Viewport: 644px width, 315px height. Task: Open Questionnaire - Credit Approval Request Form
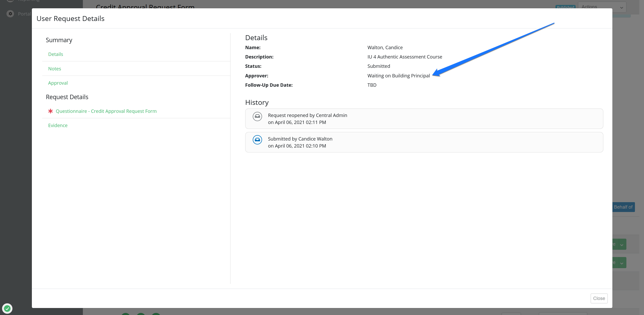click(x=106, y=111)
